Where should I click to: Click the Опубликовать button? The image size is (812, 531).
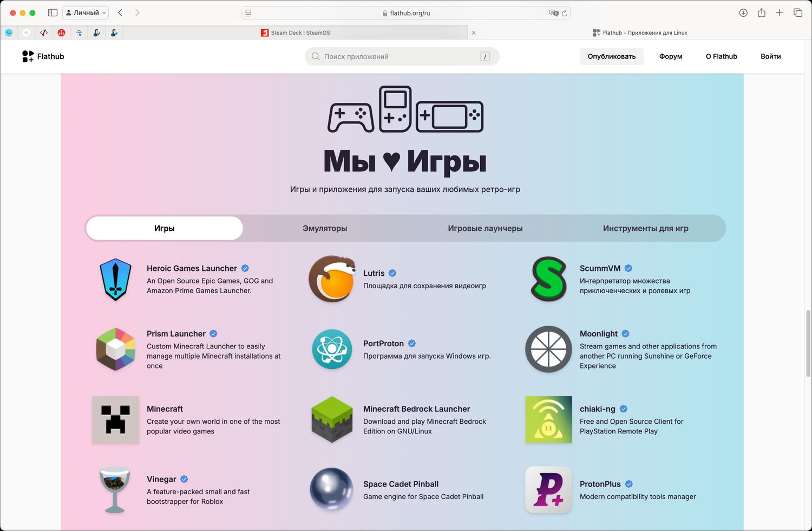(612, 56)
